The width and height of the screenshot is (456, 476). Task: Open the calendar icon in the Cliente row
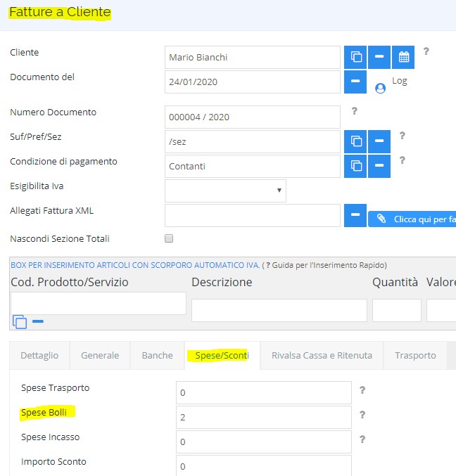click(x=403, y=57)
